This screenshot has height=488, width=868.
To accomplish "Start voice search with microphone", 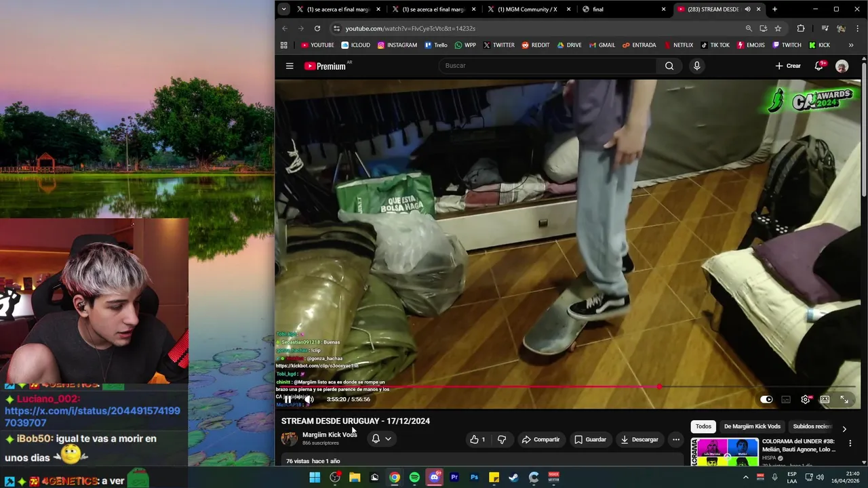I will (696, 66).
